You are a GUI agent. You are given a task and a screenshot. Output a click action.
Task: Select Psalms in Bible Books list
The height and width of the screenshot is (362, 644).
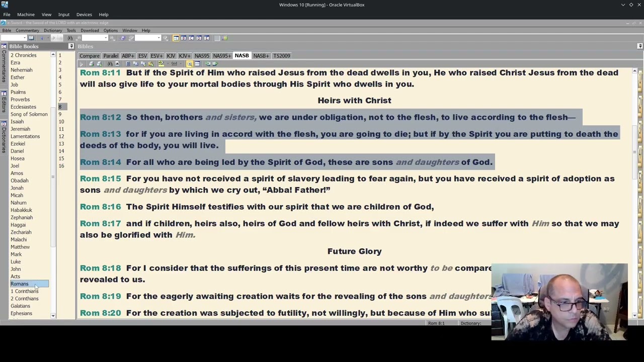coord(18,92)
